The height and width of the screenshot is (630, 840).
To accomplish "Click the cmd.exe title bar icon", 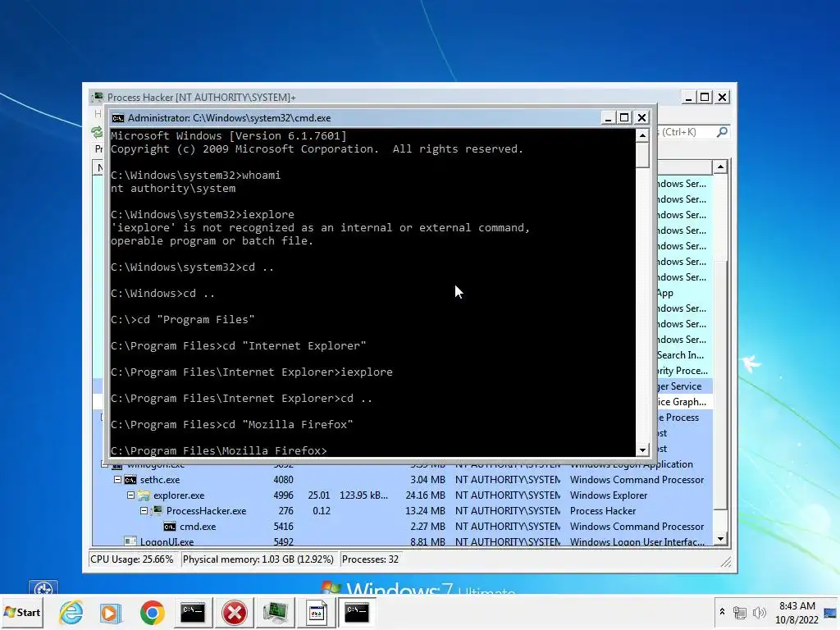I will point(118,118).
